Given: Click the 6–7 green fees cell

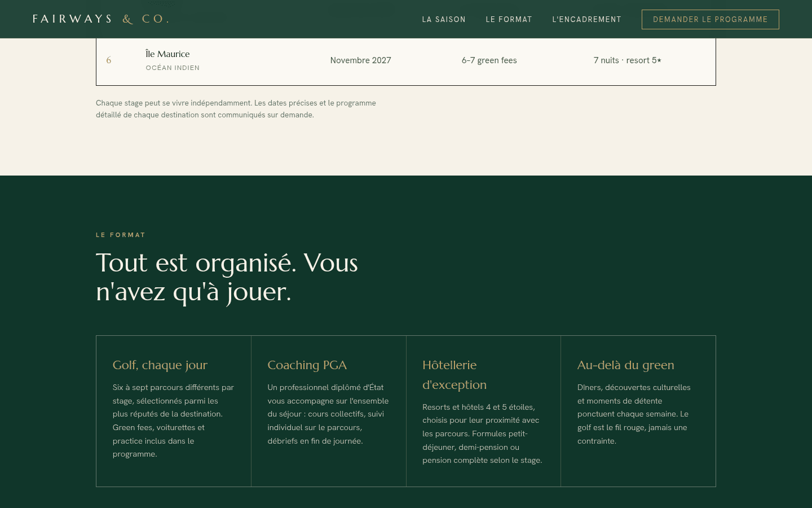Looking at the screenshot, I should coord(489,60).
